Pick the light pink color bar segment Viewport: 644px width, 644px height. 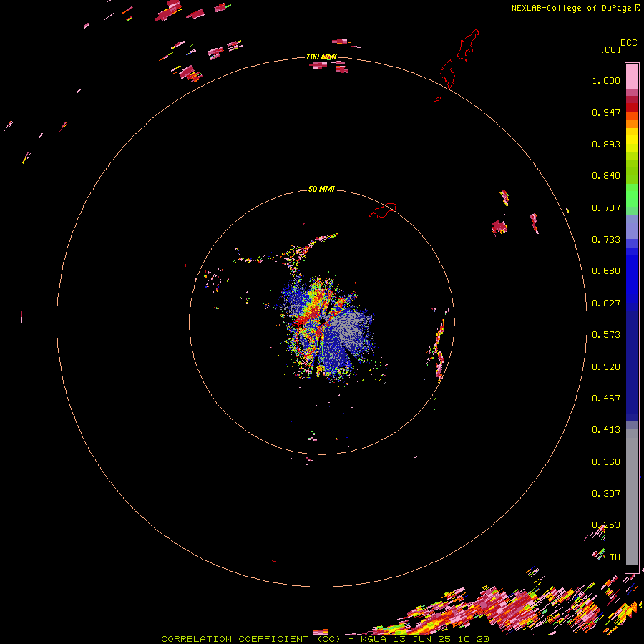632,76
